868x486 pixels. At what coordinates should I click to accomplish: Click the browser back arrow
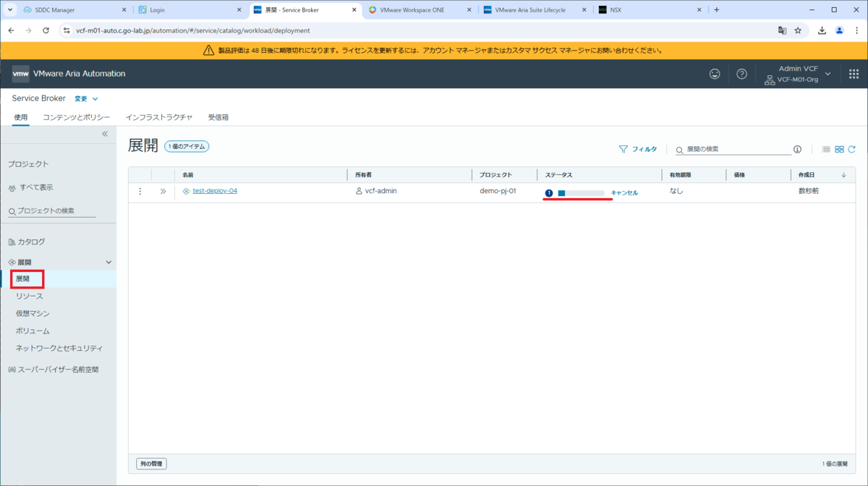[x=11, y=30]
